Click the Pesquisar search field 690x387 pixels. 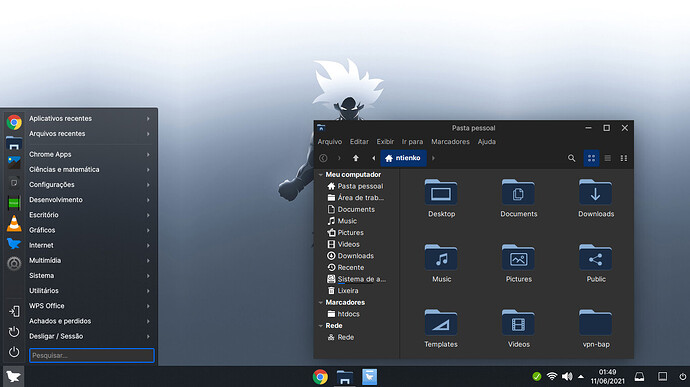tap(92, 355)
